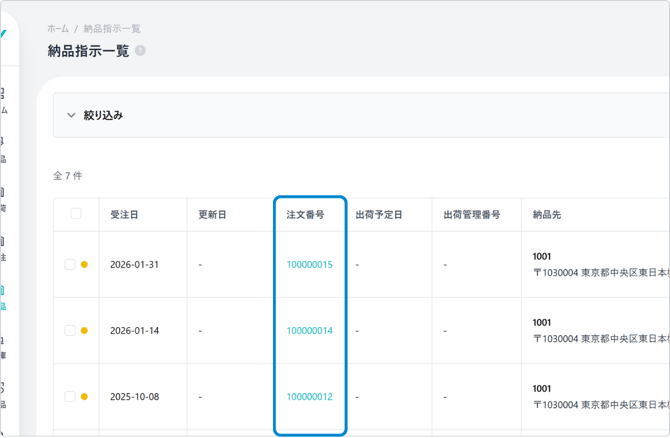Click the help icon beside 納品指示一覧 title
Image resolution: width=670 pixels, height=438 pixels.
140,51
